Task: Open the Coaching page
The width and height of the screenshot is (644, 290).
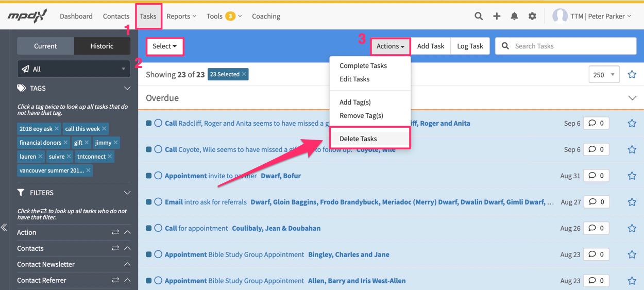Action: [266, 16]
